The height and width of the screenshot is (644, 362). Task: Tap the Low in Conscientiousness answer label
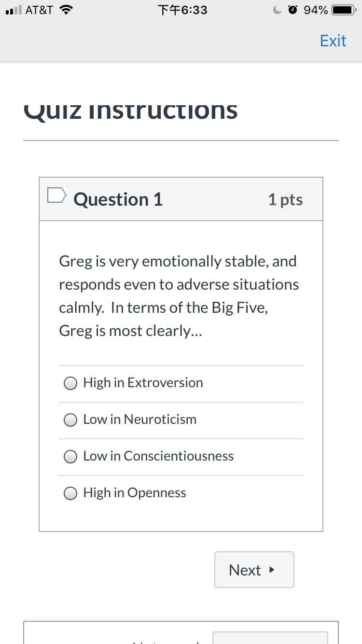tap(158, 456)
